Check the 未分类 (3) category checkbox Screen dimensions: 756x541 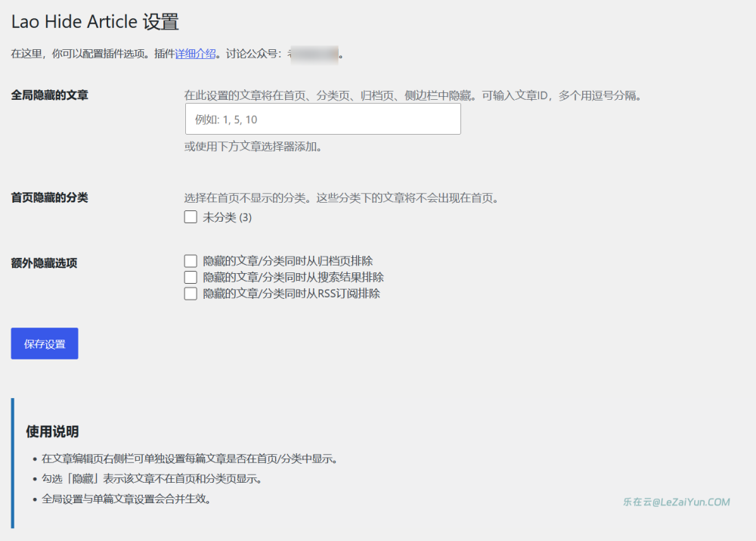coord(191,216)
